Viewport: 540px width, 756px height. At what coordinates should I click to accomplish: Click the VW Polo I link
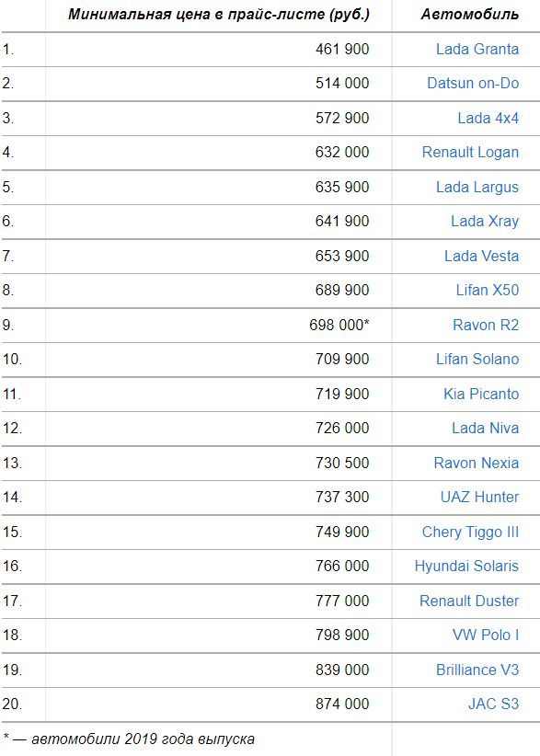pyautogui.click(x=486, y=635)
